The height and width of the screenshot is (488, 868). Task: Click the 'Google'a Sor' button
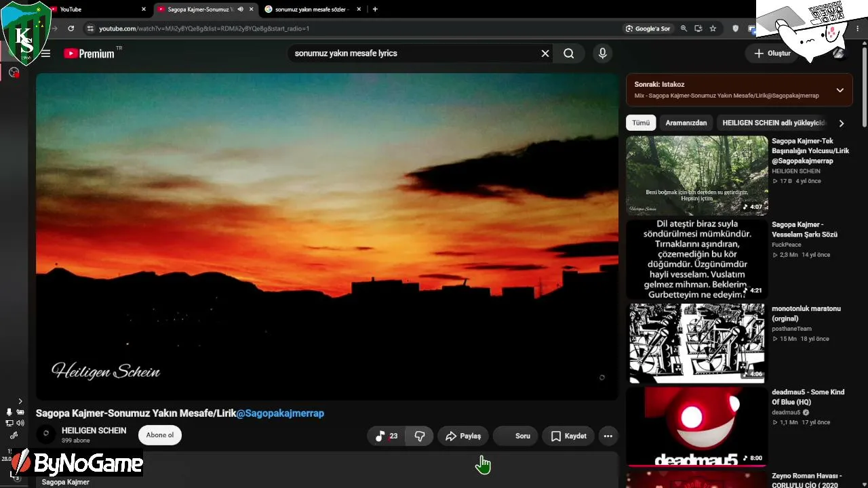[648, 28]
